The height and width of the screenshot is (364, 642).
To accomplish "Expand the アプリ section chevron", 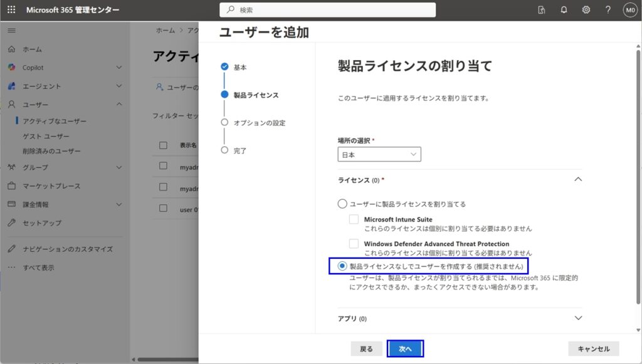I will pyautogui.click(x=578, y=318).
